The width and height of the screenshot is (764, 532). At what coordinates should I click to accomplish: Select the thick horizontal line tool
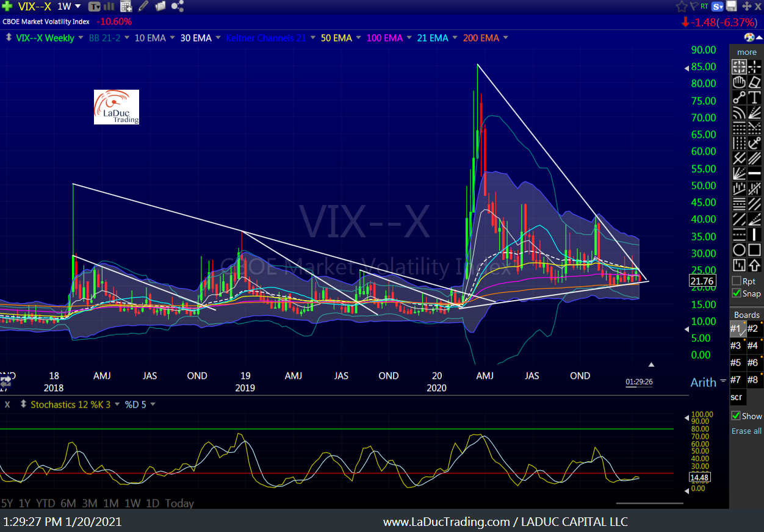tap(754, 174)
